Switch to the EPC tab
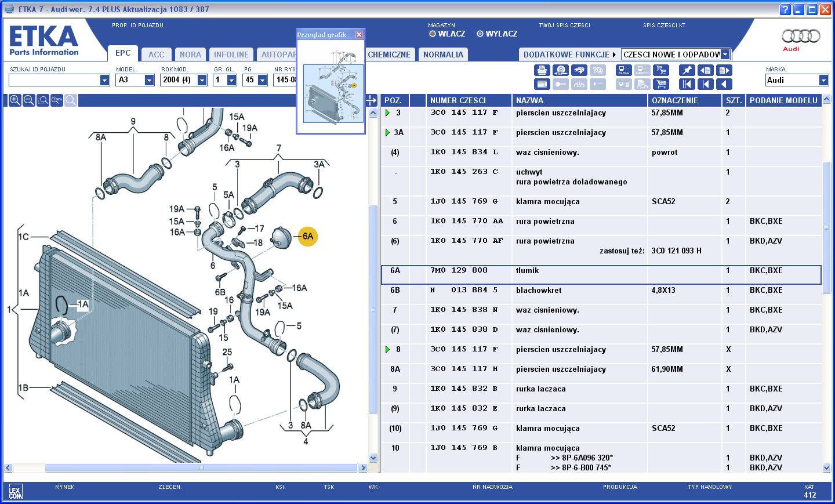 pos(123,53)
